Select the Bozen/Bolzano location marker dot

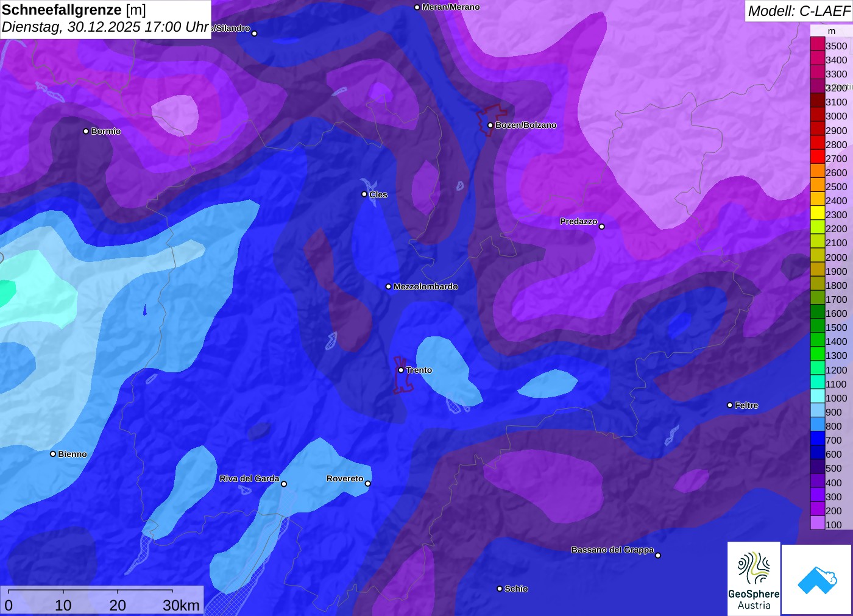[490, 126]
